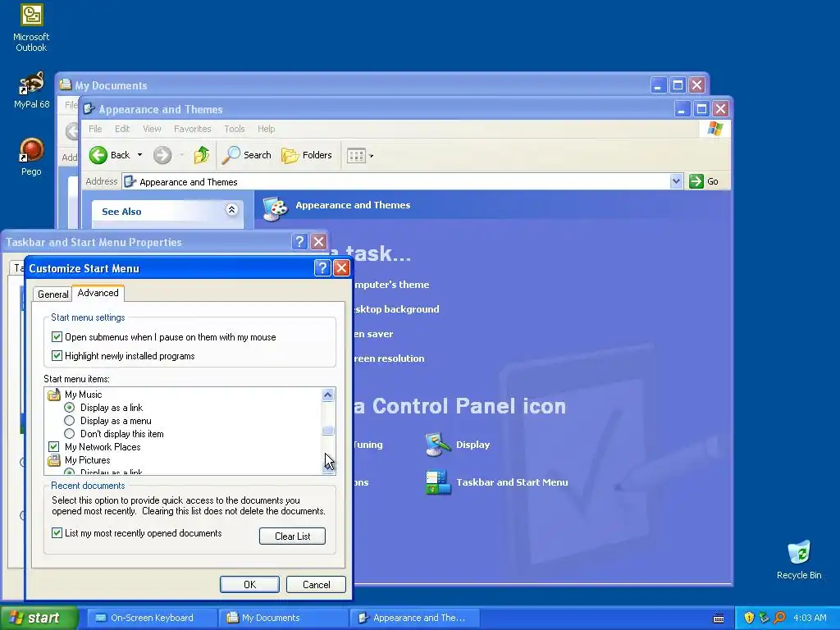Click the security shield tray icon
The height and width of the screenshot is (630, 840).
[749, 618]
